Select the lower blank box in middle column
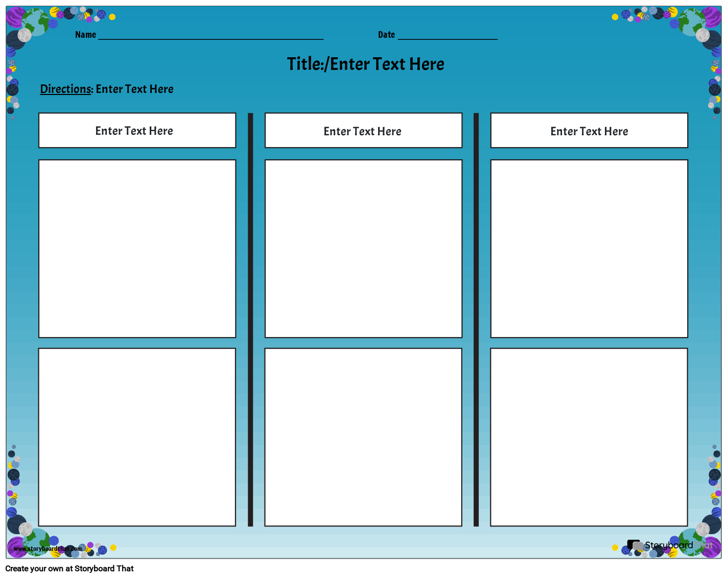Screen dimensions: 728x578 [x=363, y=437]
